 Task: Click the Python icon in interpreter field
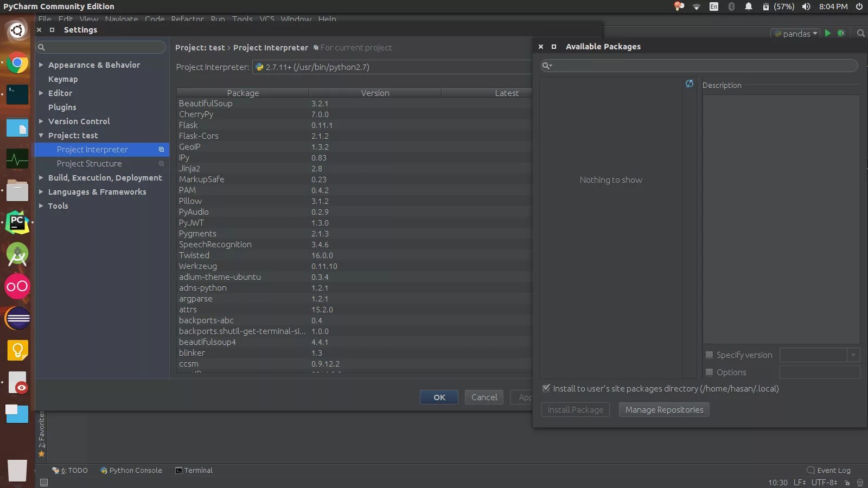[x=259, y=67]
